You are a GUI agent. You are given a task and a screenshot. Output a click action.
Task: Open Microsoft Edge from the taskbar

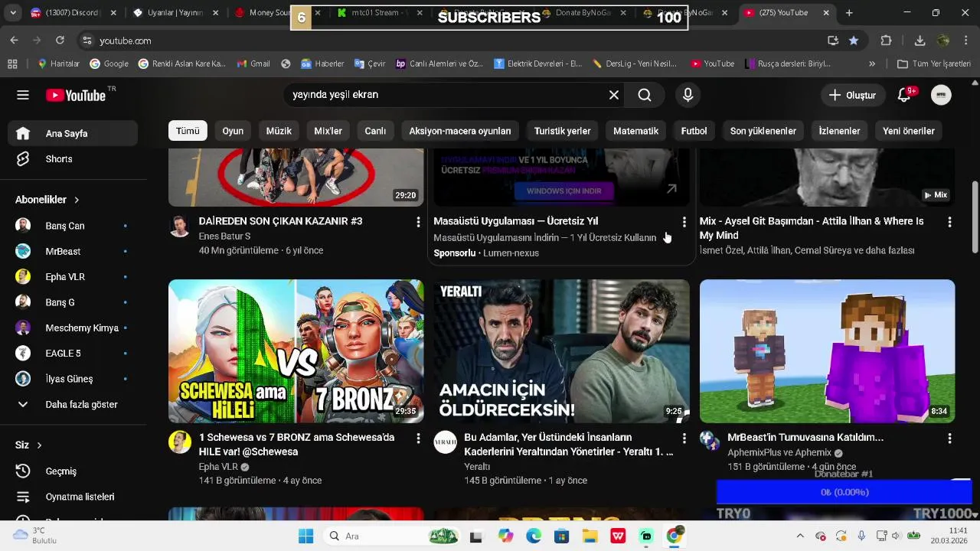[534, 536]
